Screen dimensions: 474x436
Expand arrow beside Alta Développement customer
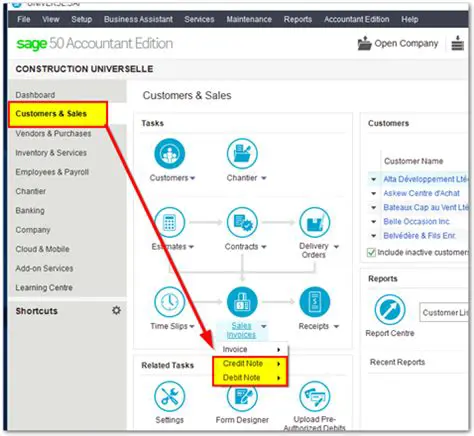point(374,179)
